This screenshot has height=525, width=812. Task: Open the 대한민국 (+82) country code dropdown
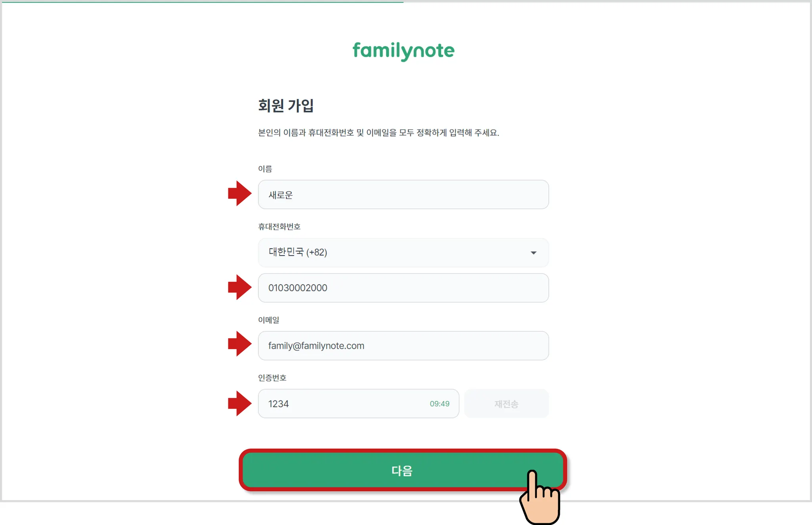(x=396, y=253)
